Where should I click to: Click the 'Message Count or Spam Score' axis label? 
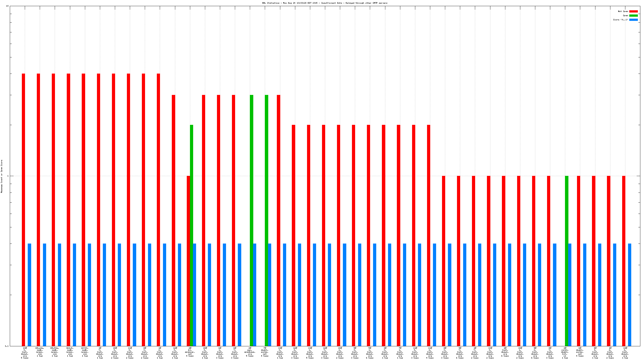1,176
